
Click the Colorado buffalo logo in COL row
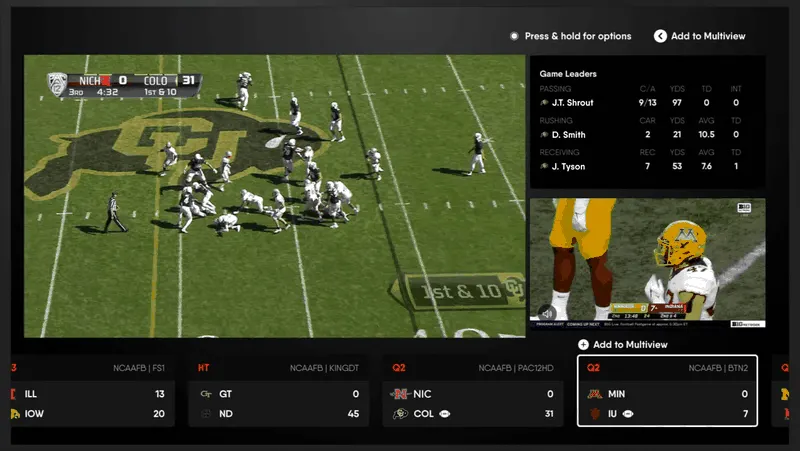pos(401,414)
